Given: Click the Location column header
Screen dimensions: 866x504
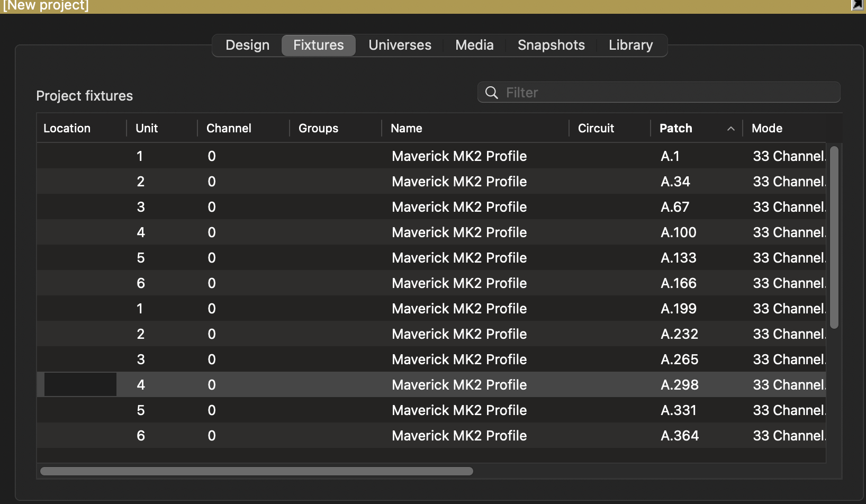Looking at the screenshot, I should 67,128.
